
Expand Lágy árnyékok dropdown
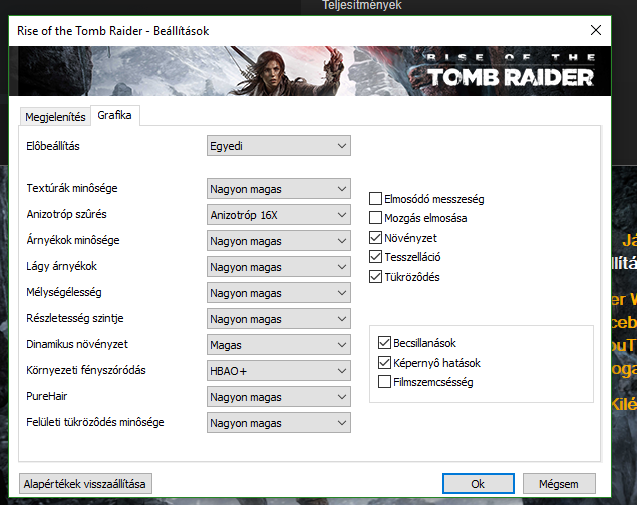(x=279, y=267)
